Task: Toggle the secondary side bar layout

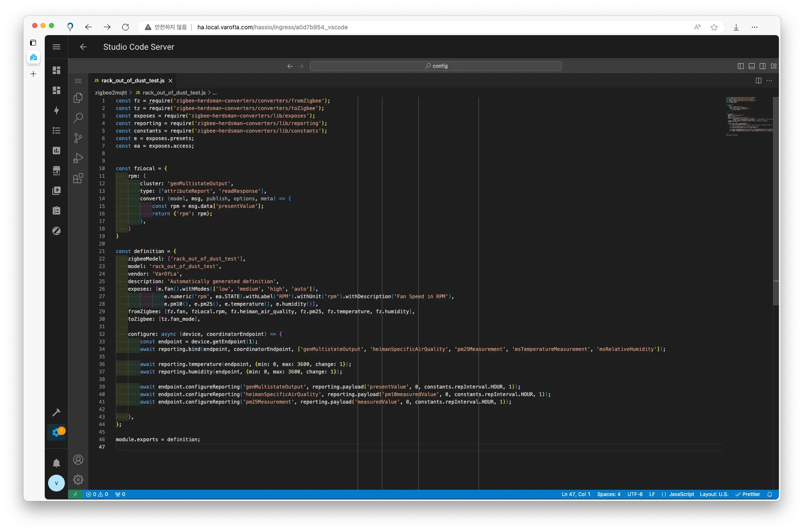Action: tap(763, 66)
